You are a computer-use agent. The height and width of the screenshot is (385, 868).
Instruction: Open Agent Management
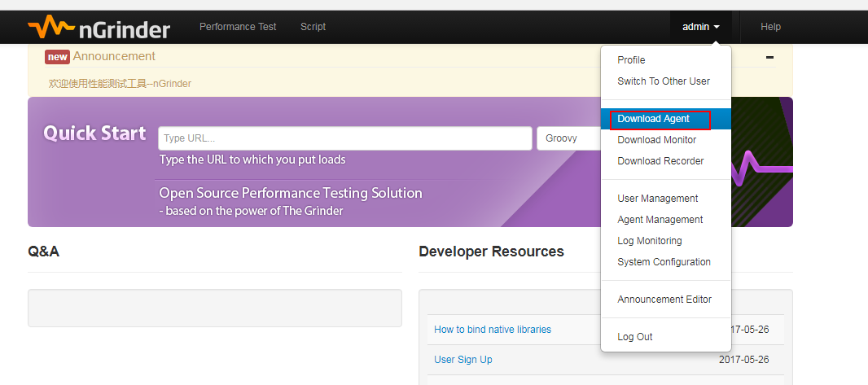666,220
